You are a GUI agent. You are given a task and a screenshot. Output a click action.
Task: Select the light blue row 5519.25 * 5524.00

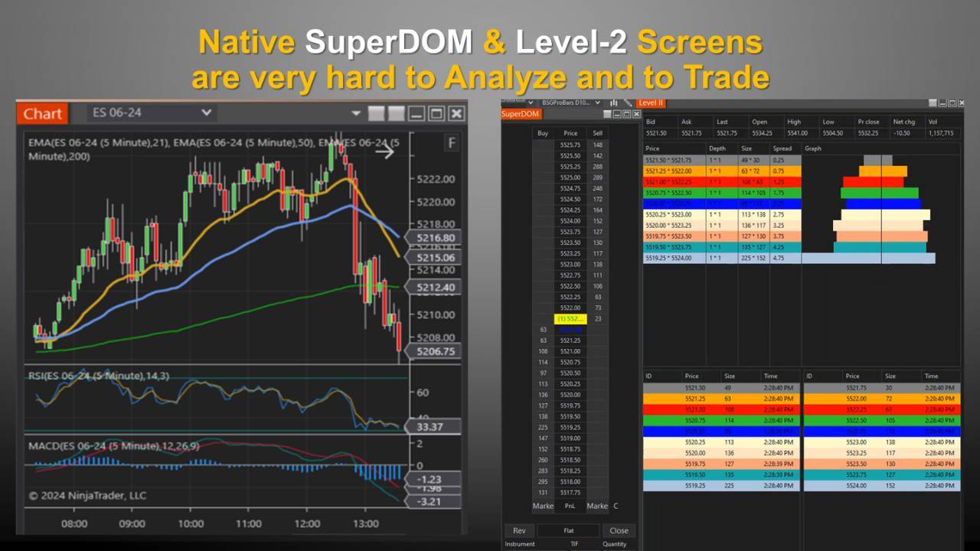pos(721,259)
